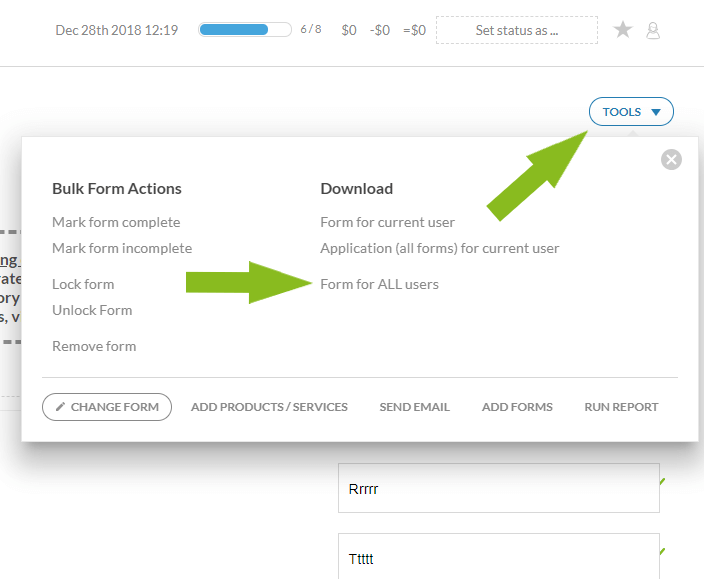Screen dimensions: 704x579
Task: Choose Lock form action
Action: [x=83, y=284]
